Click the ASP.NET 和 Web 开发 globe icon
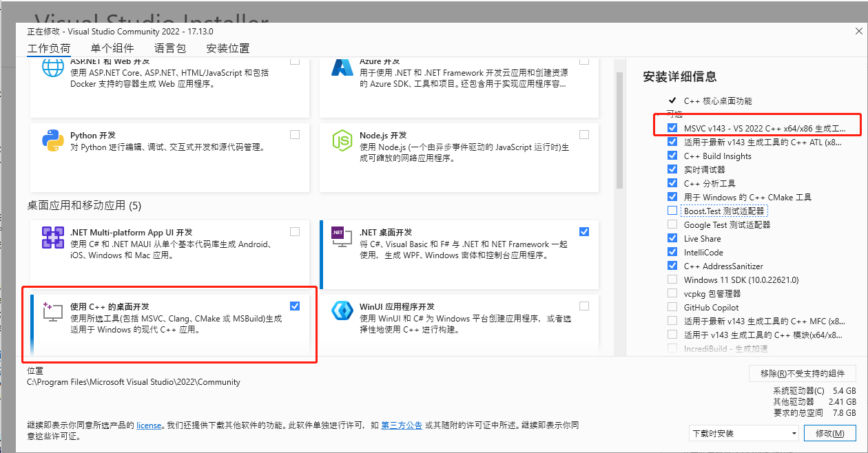 pos(54,67)
